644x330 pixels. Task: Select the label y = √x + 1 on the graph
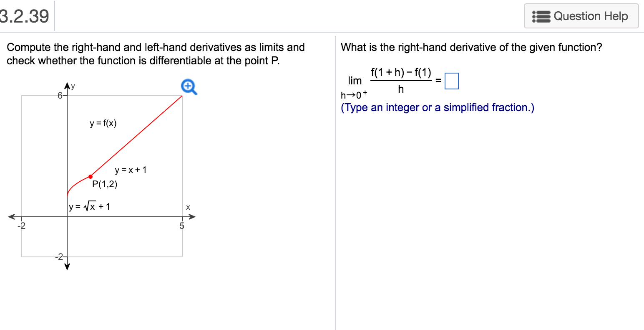point(89,206)
